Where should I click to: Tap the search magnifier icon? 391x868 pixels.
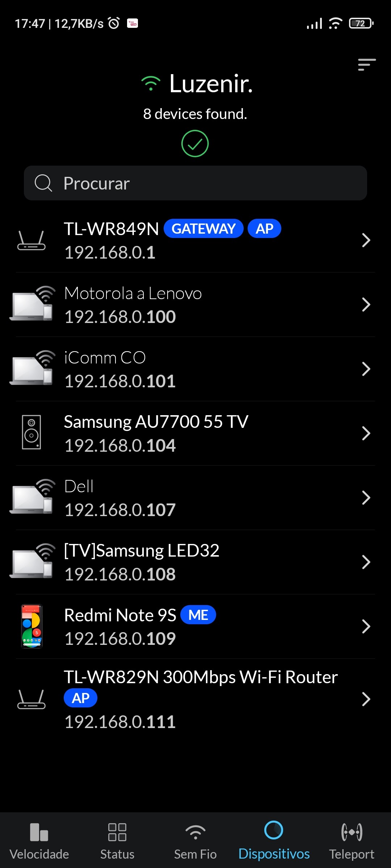(43, 183)
